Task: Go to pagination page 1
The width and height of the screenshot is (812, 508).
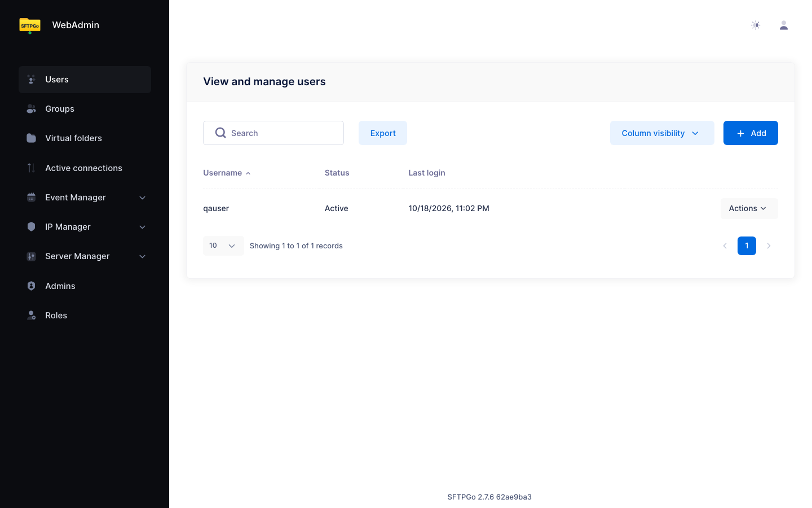Action: [747, 246]
